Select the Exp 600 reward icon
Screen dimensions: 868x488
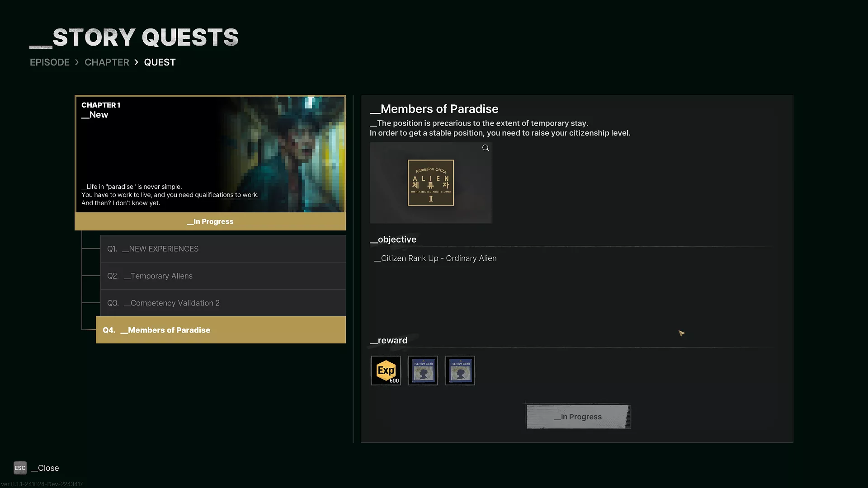(x=386, y=371)
